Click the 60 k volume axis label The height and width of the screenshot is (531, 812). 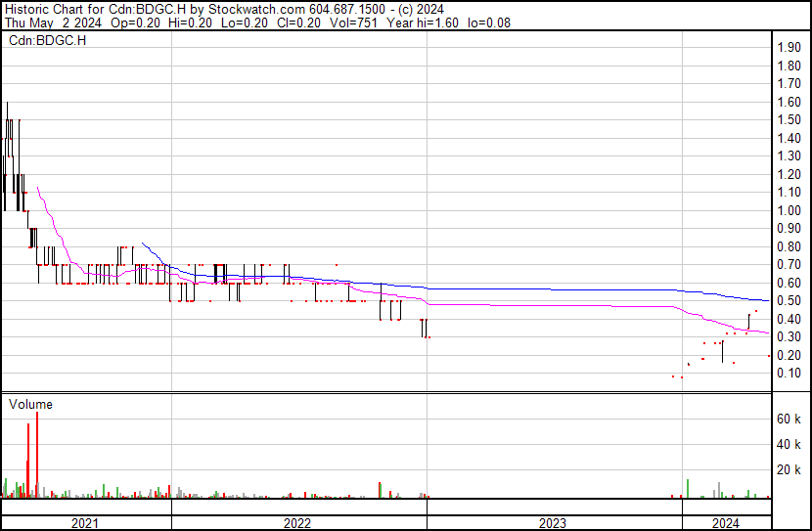(x=789, y=419)
